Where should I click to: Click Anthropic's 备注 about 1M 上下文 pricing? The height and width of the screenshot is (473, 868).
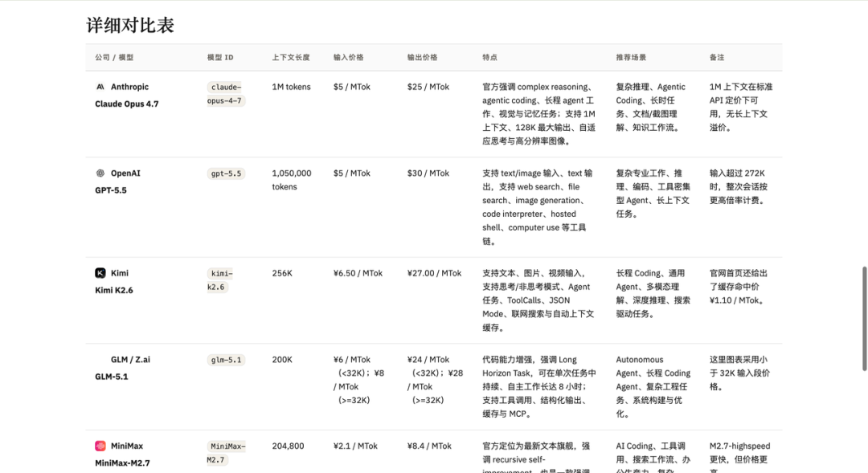741,108
